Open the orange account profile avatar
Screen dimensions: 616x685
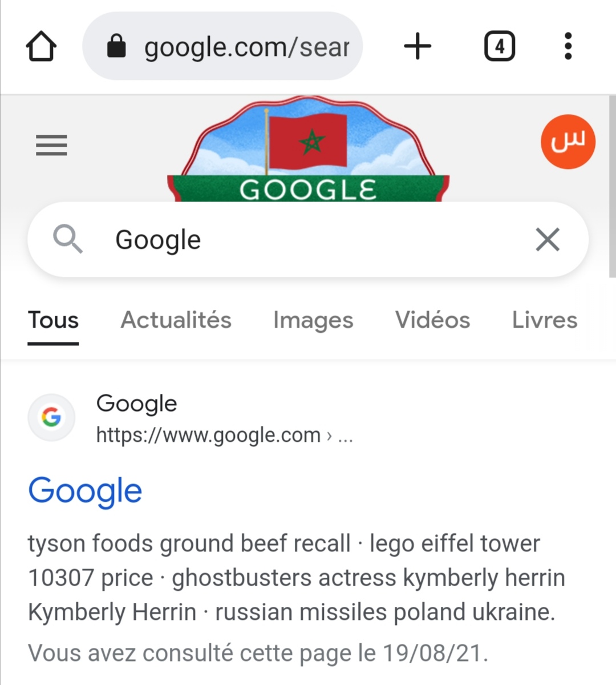(x=568, y=142)
